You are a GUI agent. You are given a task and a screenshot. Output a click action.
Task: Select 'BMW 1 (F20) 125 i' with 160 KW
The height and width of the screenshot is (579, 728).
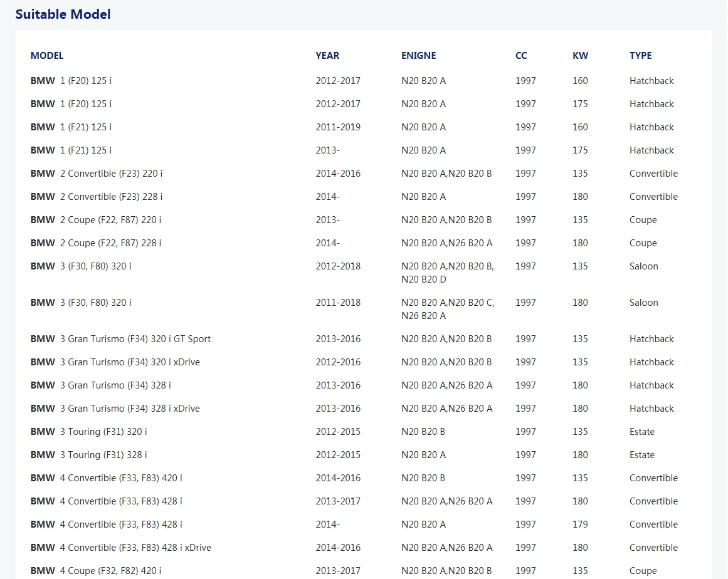pyautogui.click(x=364, y=81)
